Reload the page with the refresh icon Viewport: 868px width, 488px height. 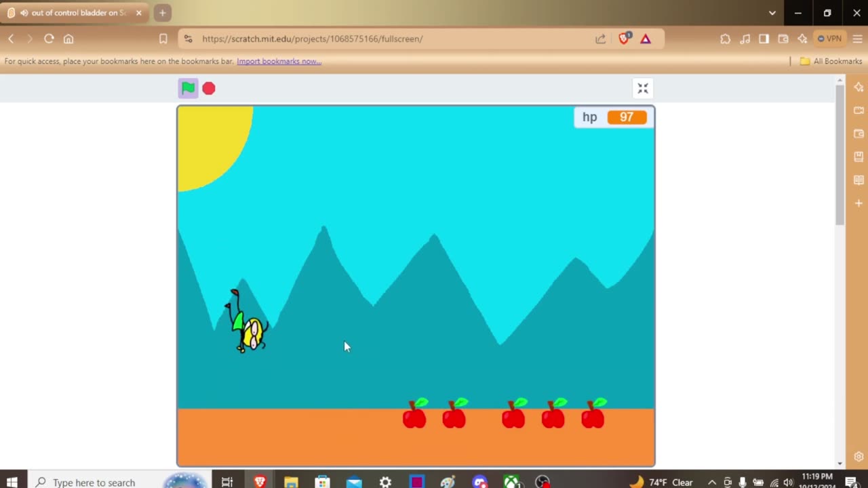[x=49, y=39]
